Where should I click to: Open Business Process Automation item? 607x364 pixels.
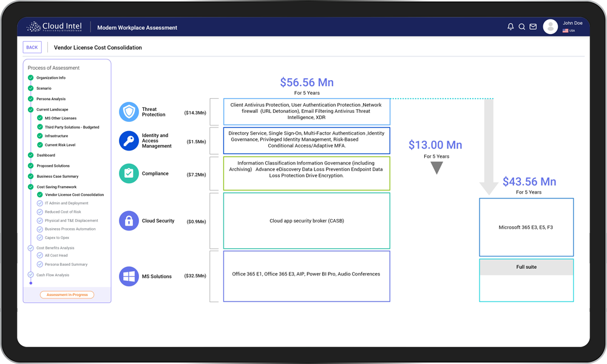(70, 229)
